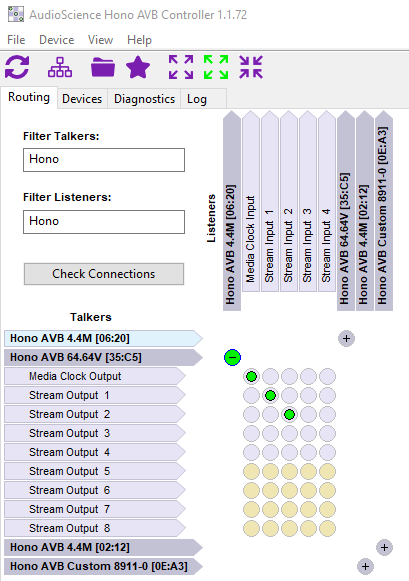The image size is (409, 581).
Task: Select talker Hono AVB 64.64V [35:C5]
Action: click(103, 357)
